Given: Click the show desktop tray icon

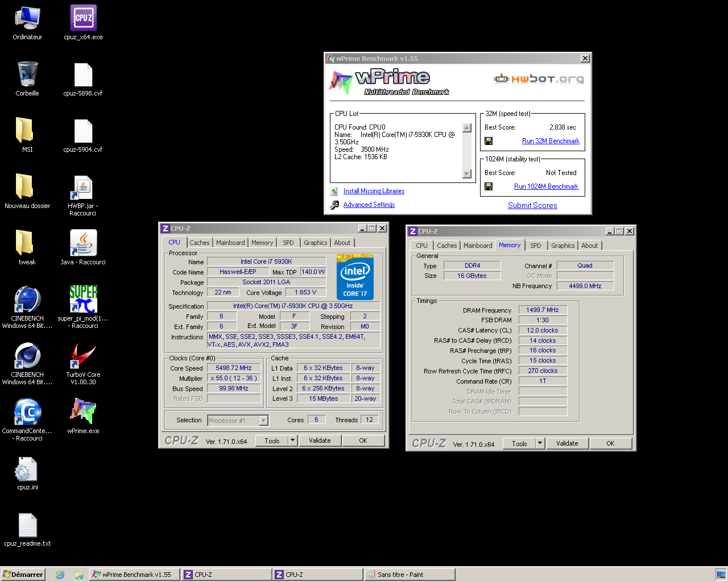Looking at the screenshot, I should pos(721,575).
